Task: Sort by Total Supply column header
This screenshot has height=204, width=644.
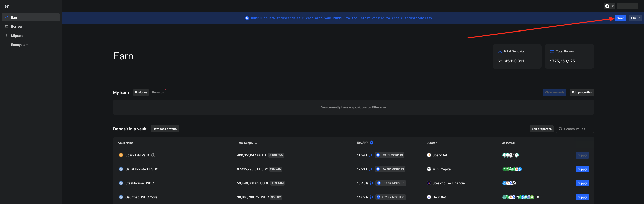Action: tap(247, 143)
